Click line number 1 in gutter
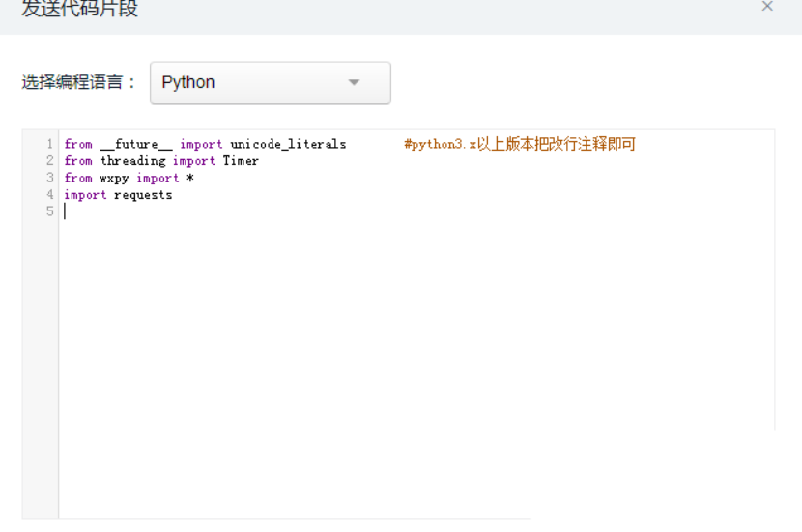The height and width of the screenshot is (532, 802). pos(49,144)
